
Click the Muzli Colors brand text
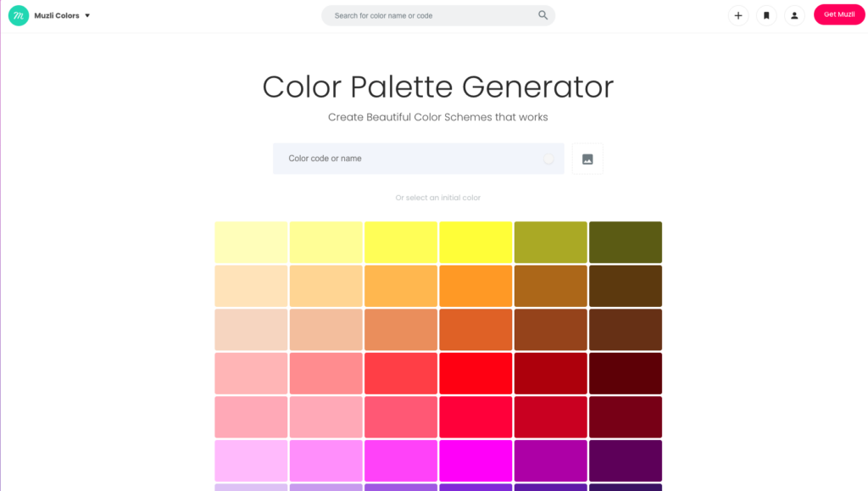[57, 15]
